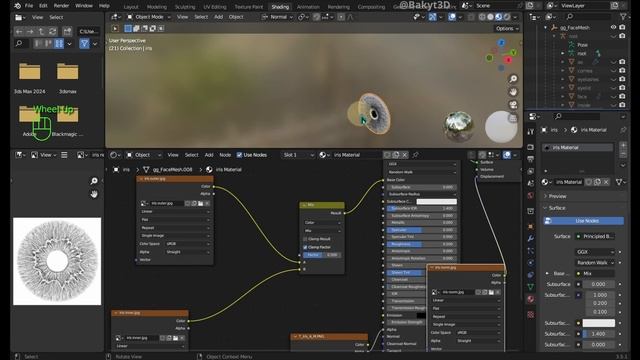Refresh the file browser list
Screen dimensions: 640x360
pyautogui.click(x=53, y=31)
